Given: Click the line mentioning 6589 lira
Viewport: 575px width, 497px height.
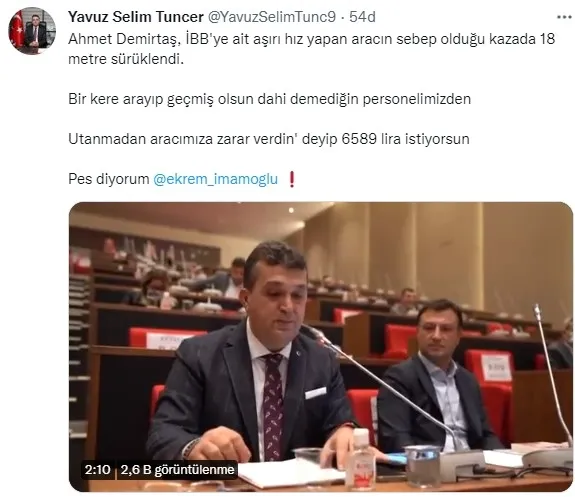Looking at the screenshot, I should tap(269, 139).
